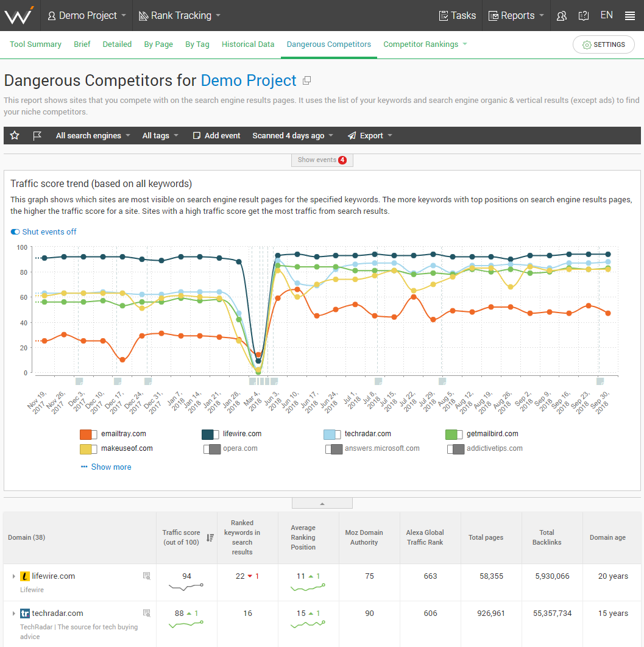Click the techradar.com SERP preview icon
Image resolution: width=644 pixels, height=647 pixels.
(x=146, y=613)
